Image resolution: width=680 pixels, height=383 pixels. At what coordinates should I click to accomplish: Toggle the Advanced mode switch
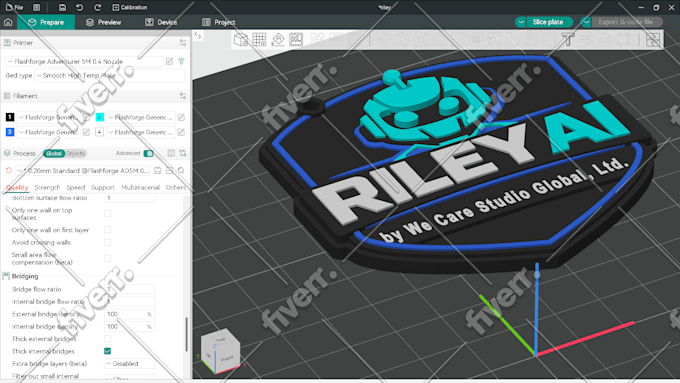click(149, 153)
